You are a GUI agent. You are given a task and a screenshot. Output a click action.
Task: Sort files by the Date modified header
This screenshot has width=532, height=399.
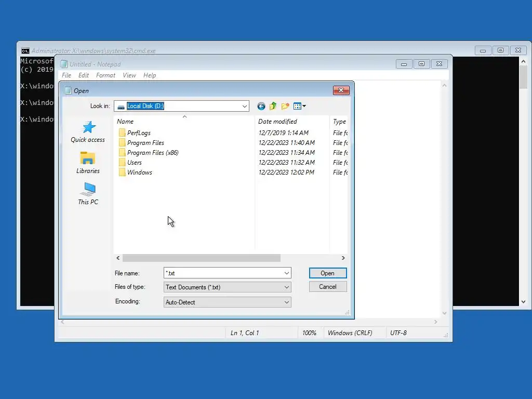click(x=292, y=122)
